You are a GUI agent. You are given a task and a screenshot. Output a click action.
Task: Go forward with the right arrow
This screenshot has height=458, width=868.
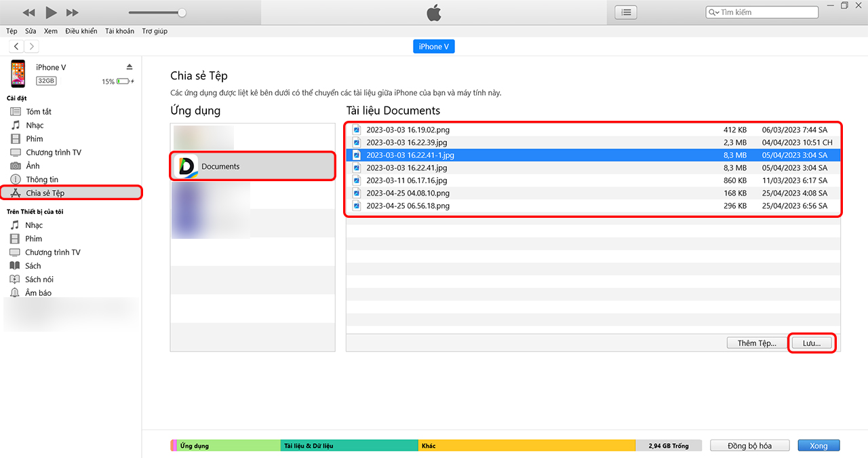point(32,46)
